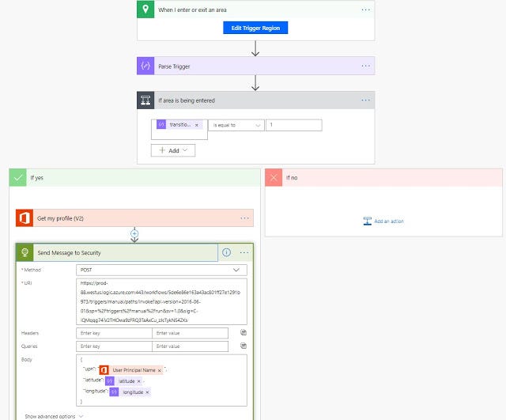Open the ellipsis menu on Send Message to Security
Image resolution: width=506 pixels, height=420 pixels.
coord(244,252)
